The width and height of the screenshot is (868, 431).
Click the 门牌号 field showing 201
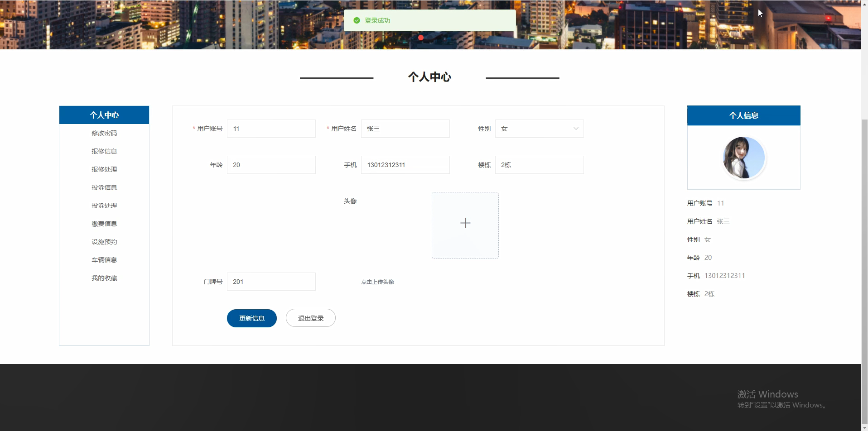point(271,281)
